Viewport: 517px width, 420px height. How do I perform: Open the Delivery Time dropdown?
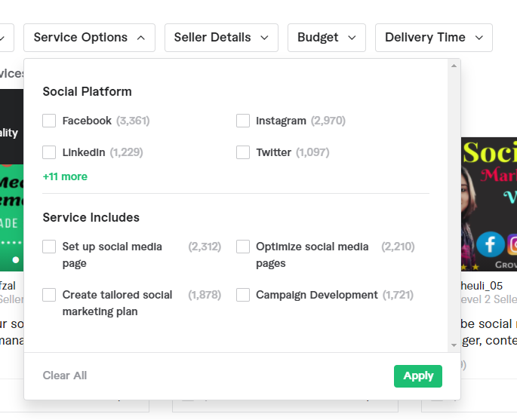point(433,38)
